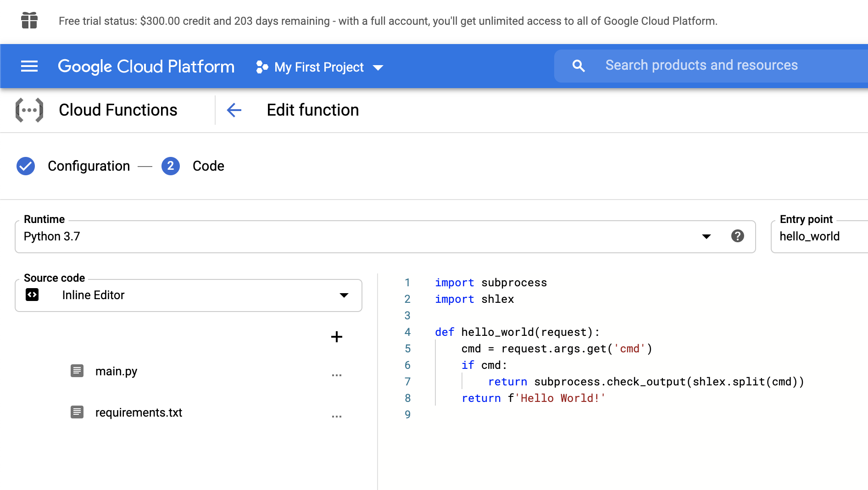Open the hamburger navigation menu
The height and width of the screenshot is (490, 868).
(29, 67)
